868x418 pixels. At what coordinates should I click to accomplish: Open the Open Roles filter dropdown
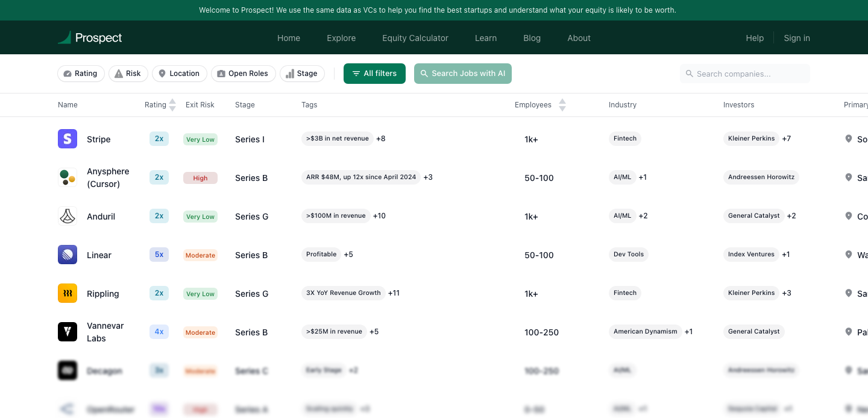[244, 74]
